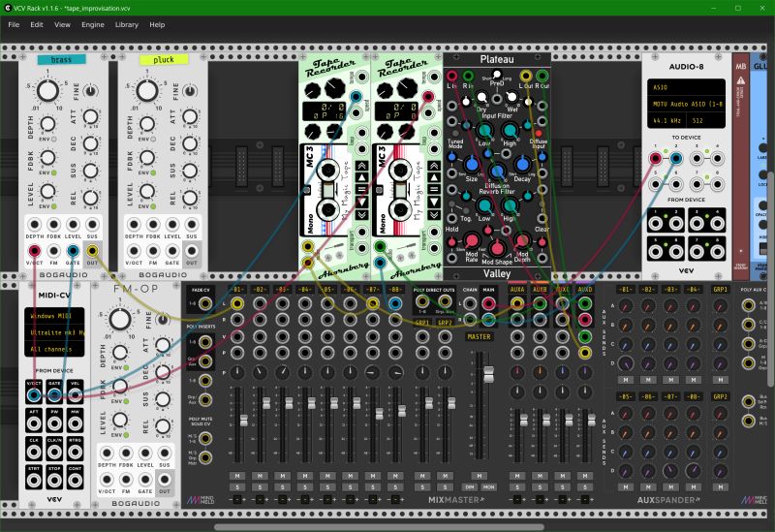Image resolution: width=775 pixels, height=532 pixels.
Task: Click the cyan brass label
Action: point(62,59)
